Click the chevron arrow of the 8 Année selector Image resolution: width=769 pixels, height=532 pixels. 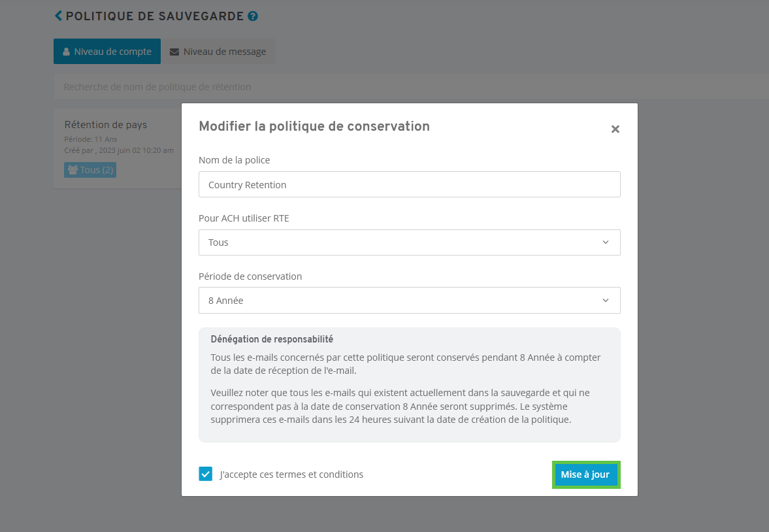[606, 301]
